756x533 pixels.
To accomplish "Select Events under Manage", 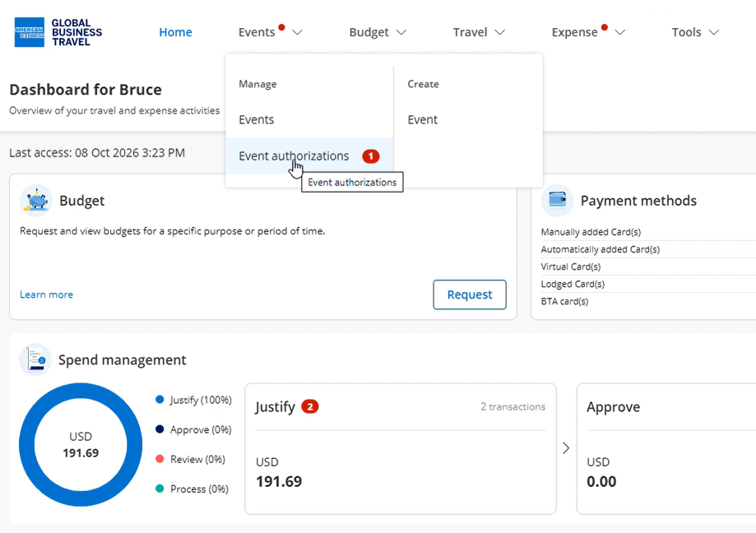I will (257, 119).
